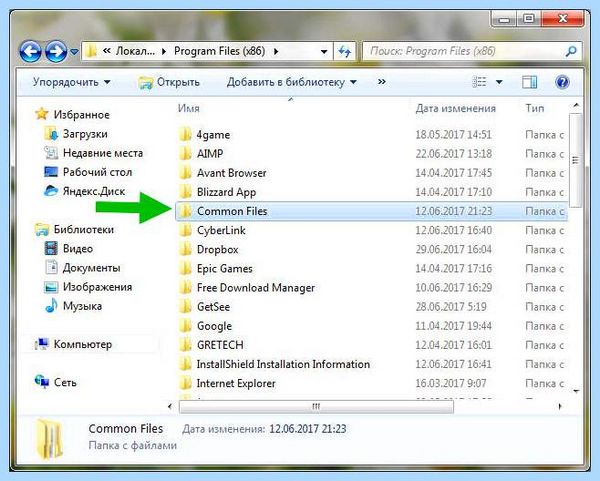Image resolution: width=600 pixels, height=481 pixels.
Task: Open address bar history dropdown
Action: tap(324, 51)
